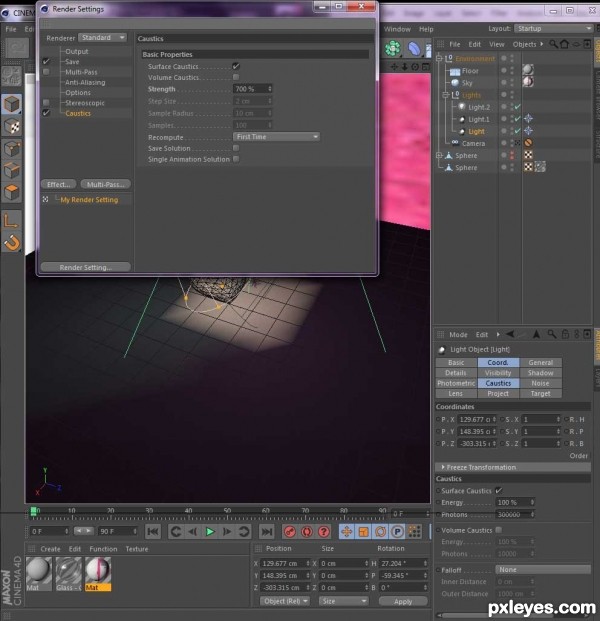Select the Glass material thumbnail
600x621 pixels.
69,573
